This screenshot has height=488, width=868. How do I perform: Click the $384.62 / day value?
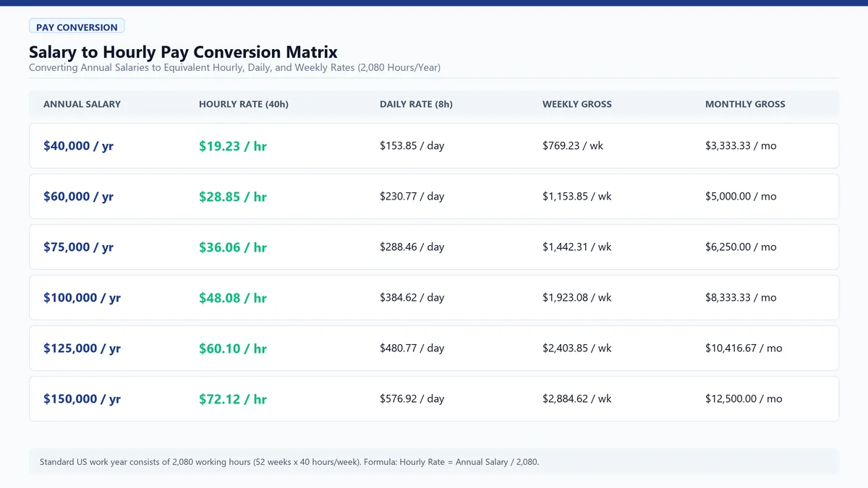pos(412,297)
